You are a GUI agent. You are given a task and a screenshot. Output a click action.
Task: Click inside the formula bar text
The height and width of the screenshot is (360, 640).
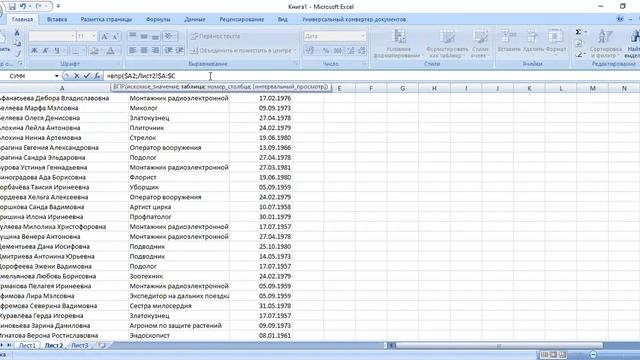pyautogui.click(x=140, y=76)
